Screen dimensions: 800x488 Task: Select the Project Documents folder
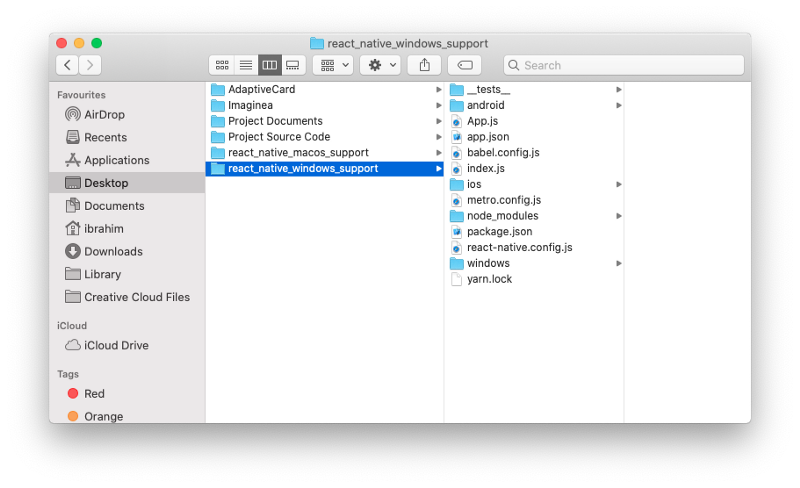point(324,121)
